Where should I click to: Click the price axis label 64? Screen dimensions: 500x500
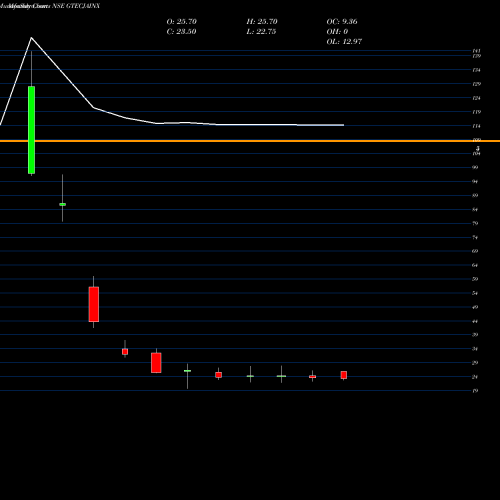[x=475, y=265]
